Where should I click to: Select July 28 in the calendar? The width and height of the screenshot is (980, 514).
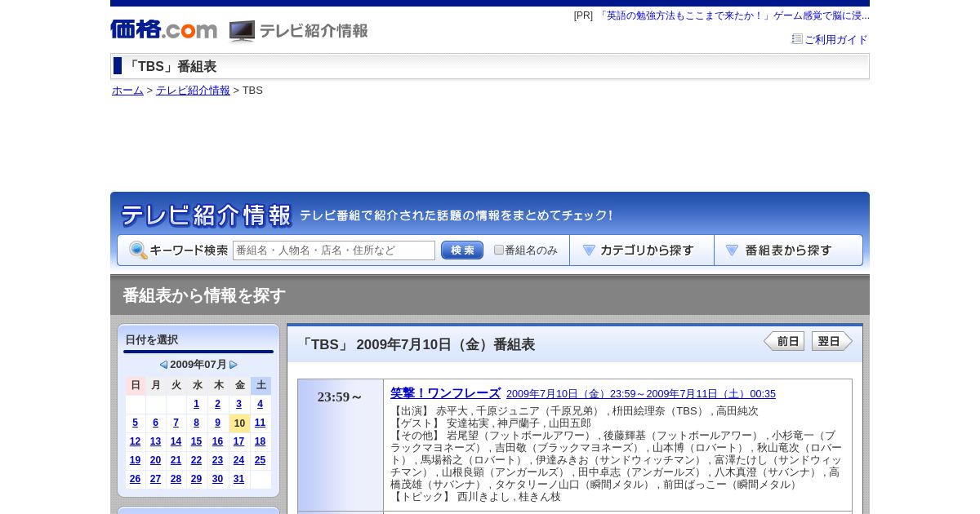[x=176, y=479]
